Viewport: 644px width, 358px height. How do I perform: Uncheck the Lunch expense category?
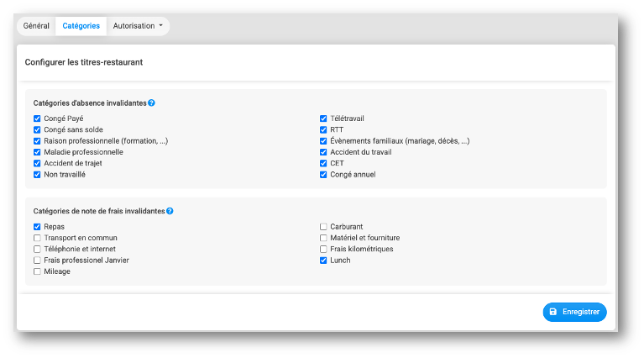323,261
